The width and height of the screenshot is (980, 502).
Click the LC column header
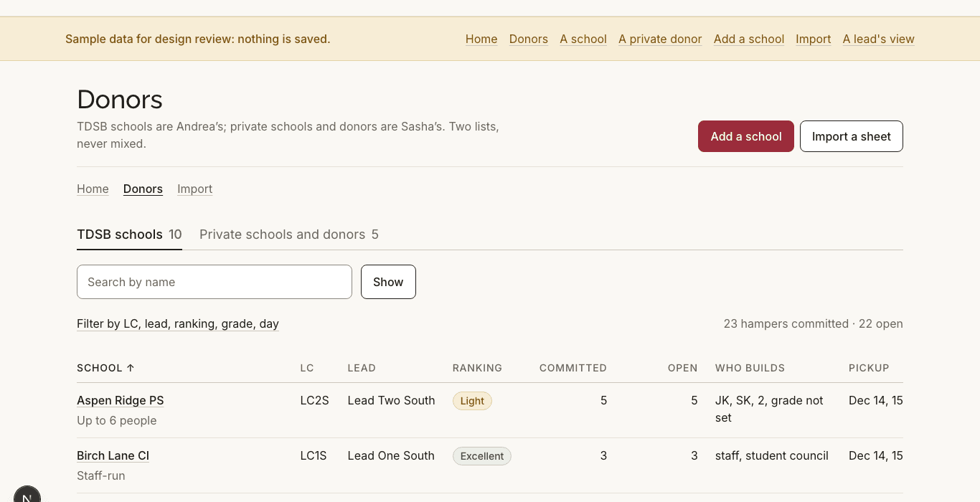tap(307, 368)
